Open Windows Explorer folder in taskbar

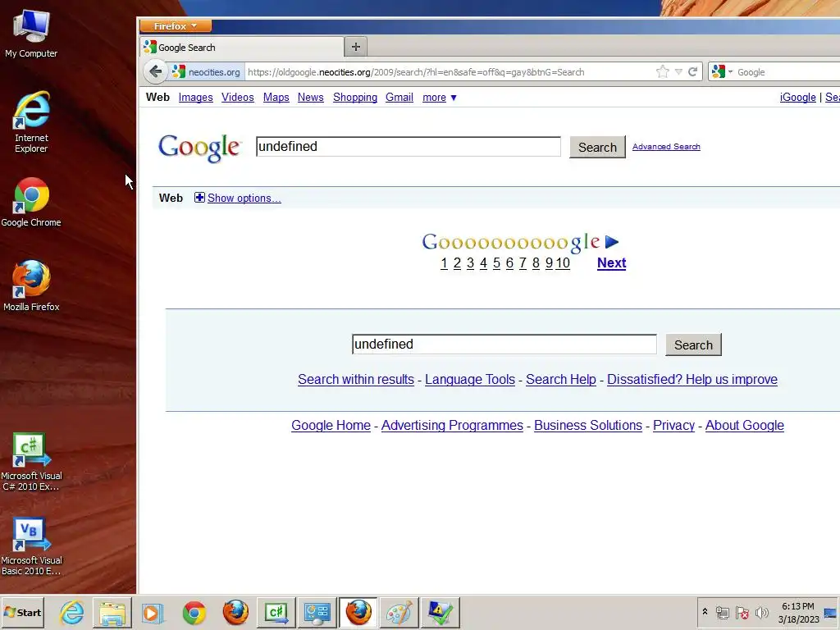click(x=112, y=612)
